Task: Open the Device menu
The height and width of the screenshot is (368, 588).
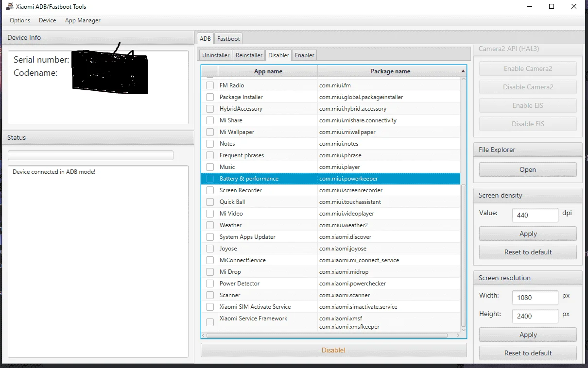Action: [48, 20]
